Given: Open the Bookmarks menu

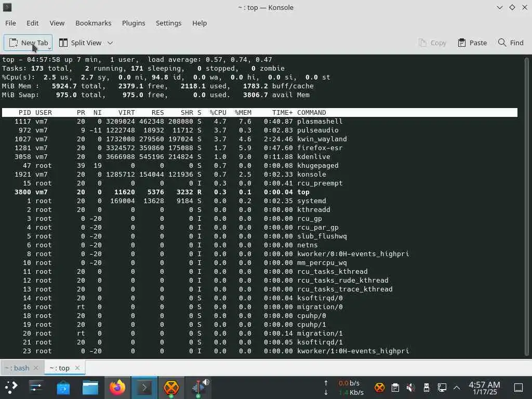Looking at the screenshot, I should pos(94,23).
